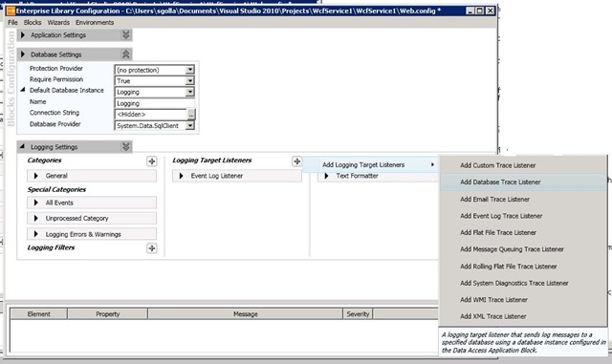Choose Add Event Log Trace Listener

(523, 216)
